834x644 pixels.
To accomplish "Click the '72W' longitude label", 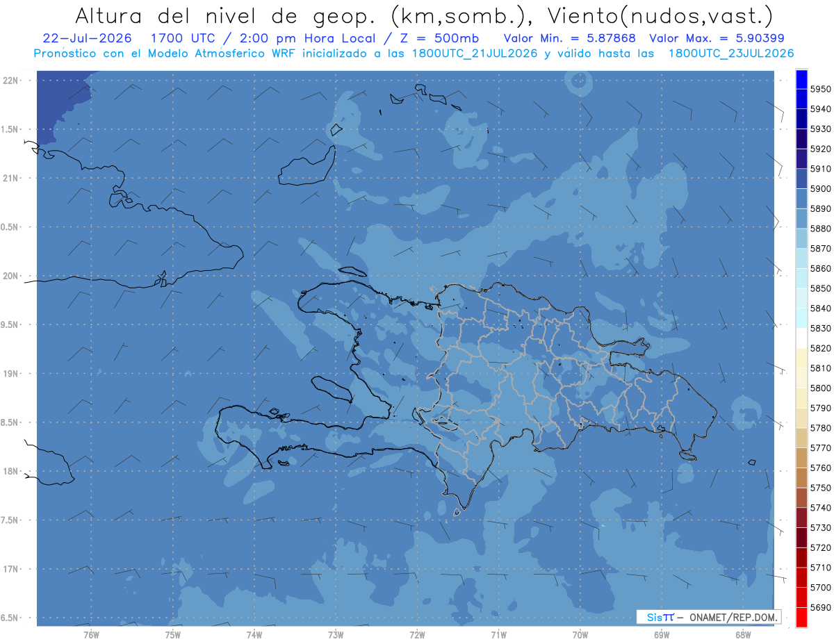I will (417, 634).
